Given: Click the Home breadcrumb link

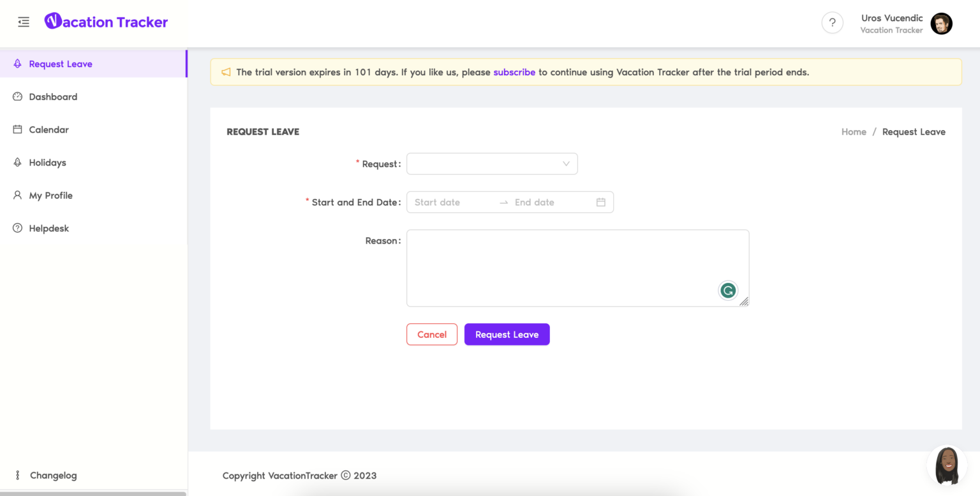Looking at the screenshot, I should pyautogui.click(x=854, y=132).
